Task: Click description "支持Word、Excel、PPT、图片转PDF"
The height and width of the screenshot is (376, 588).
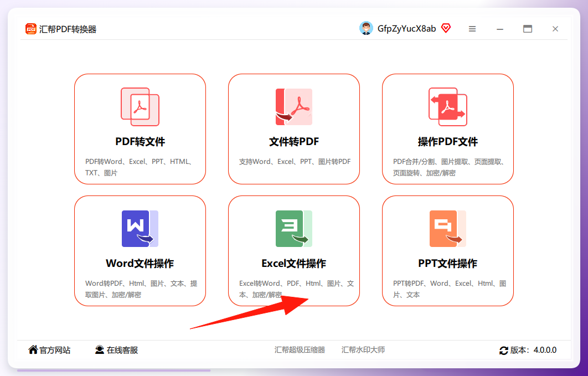Action: pos(295,162)
